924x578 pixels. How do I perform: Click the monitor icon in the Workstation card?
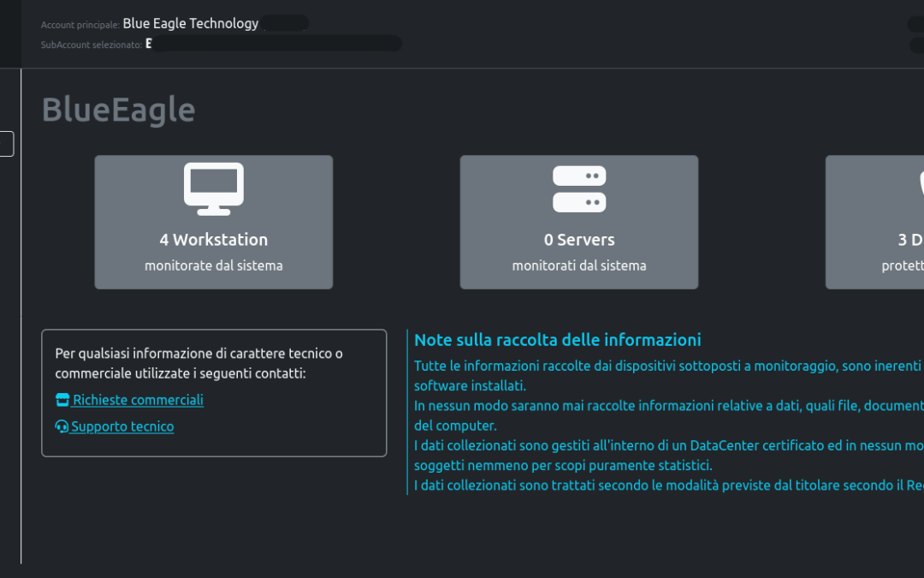[214, 188]
